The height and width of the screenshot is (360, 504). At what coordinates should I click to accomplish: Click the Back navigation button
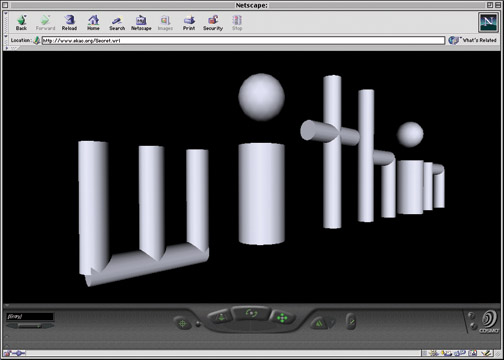pos(21,23)
